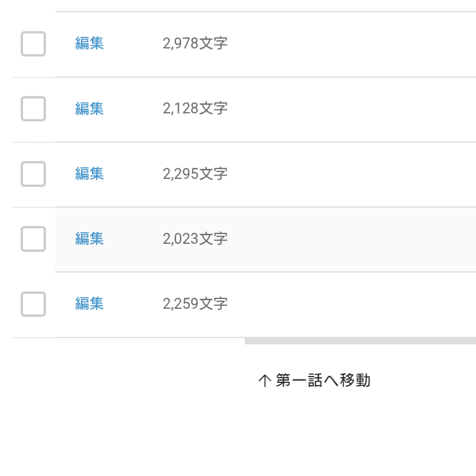
Task: Tick the checkbox for the 2,978文字 row
Action: [x=33, y=44]
